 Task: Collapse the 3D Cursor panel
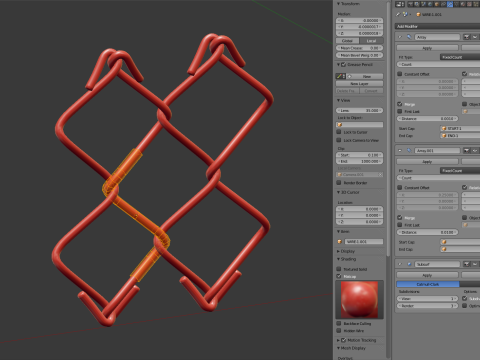[x=339, y=192]
